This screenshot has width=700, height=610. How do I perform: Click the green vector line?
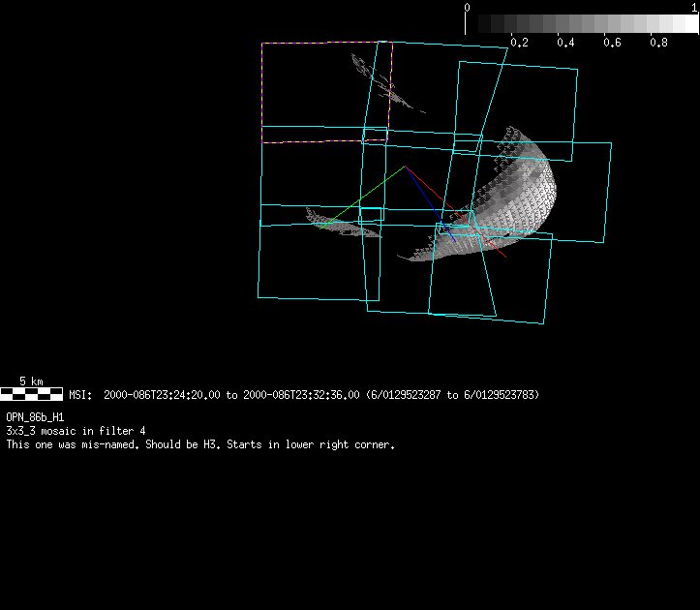coord(368,195)
